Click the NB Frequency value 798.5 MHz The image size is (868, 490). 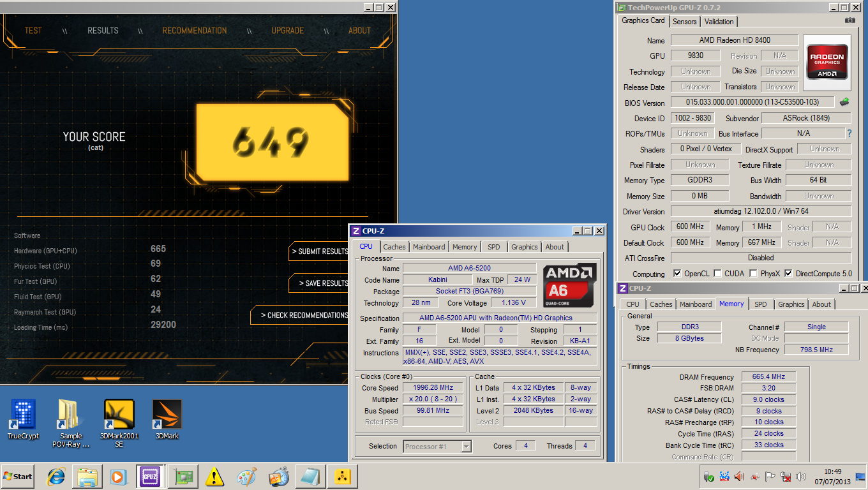coord(816,350)
